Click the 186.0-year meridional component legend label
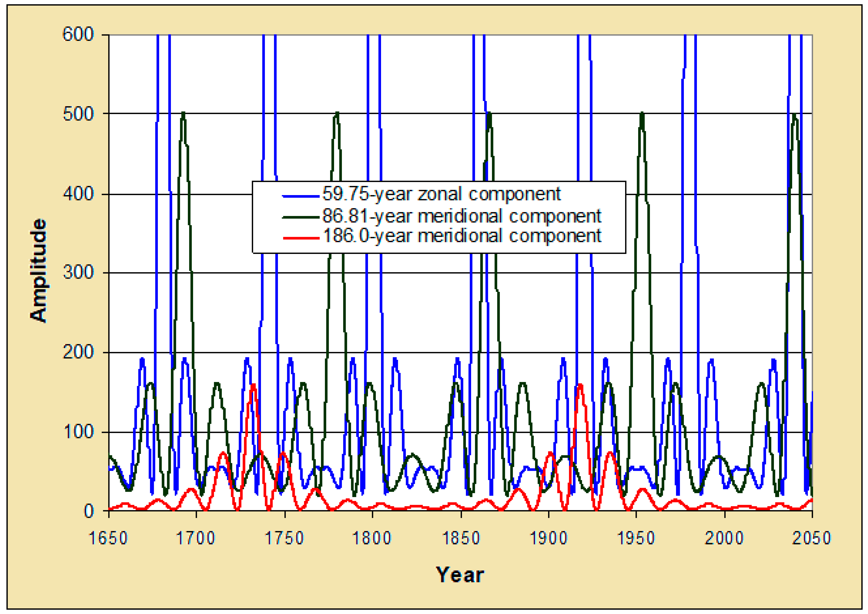This screenshot has height=614, width=868. [462, 236]
